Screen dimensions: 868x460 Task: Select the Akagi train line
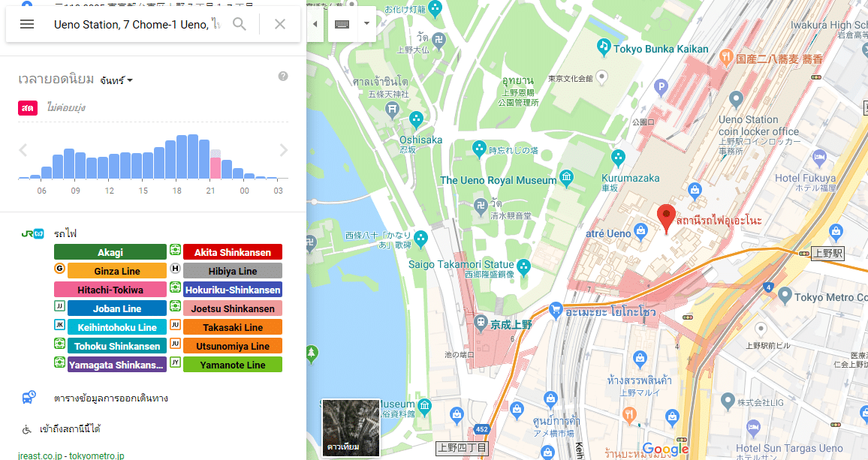[x=110, y=252]
